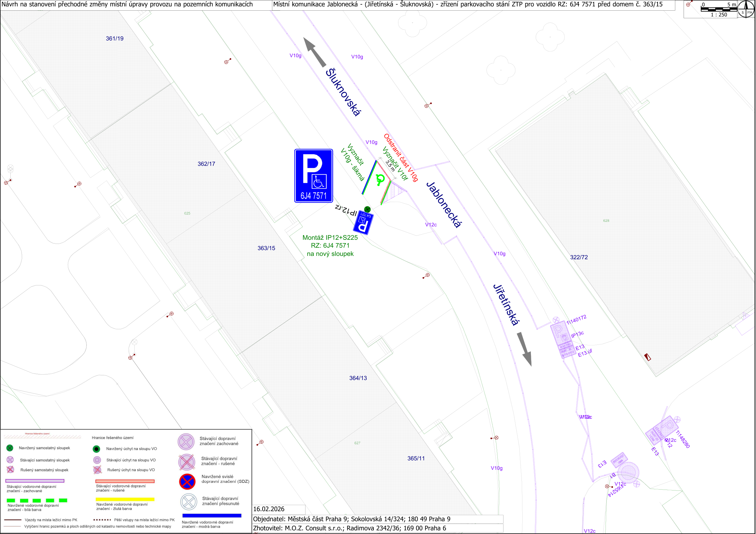
Task: Click the large blue disabled parking sign
Action: (x=313, y=176)
